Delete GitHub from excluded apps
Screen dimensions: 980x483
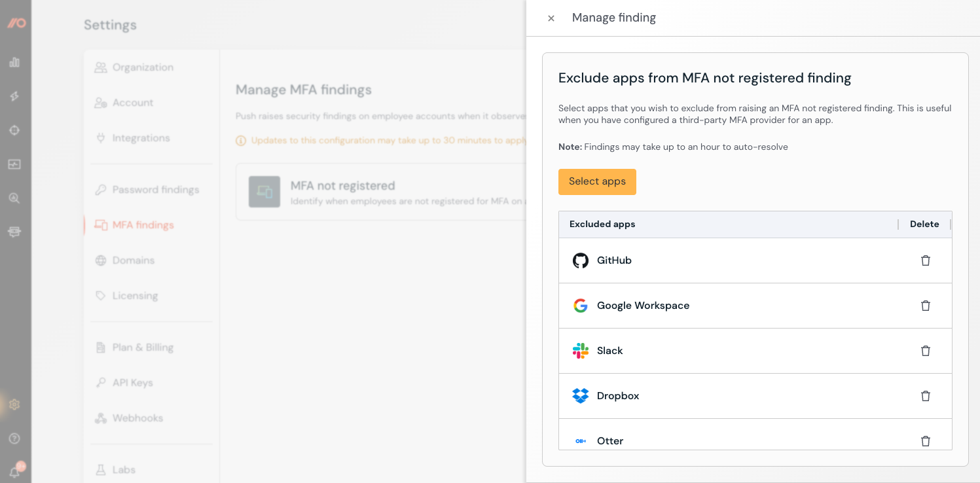tap(926, 260)
